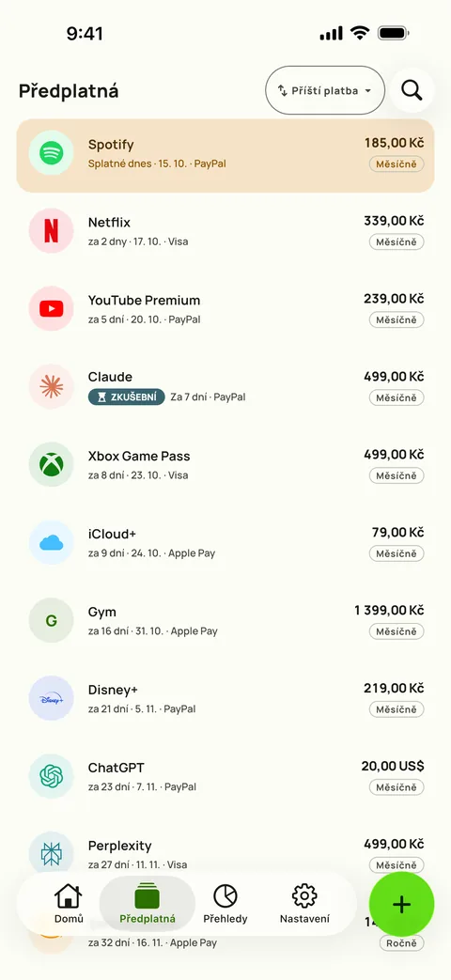Select the Předplatná tab

[x=148, y=905]
